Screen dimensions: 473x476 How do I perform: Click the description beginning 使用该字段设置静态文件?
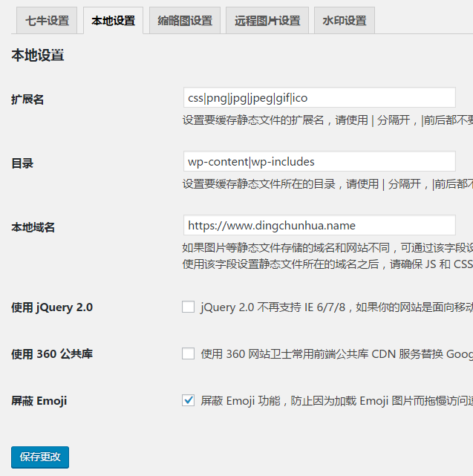pyautogui.click(x=327, y=264)
